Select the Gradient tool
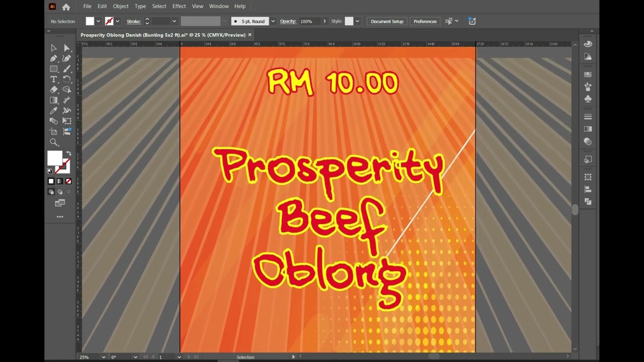 [x=54, y=100]
